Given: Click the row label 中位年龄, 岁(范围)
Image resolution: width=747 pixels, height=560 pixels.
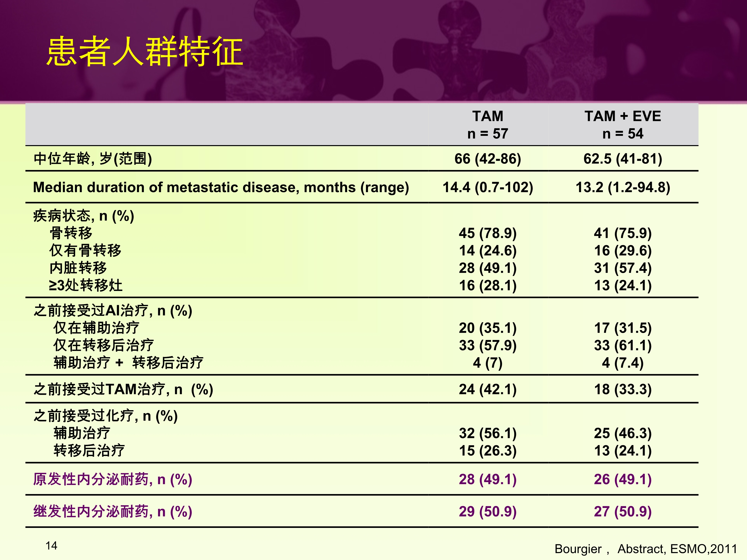Looking at the screenshot, I should click(x=93, y=159).
